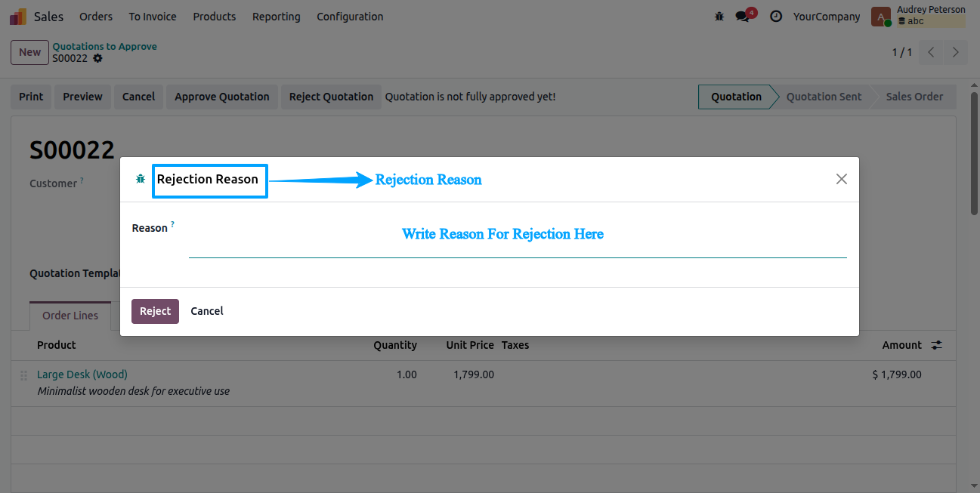Click the 1,799.00 unit price cell
The image size is (980, 493).
click(x=474, y=374)
